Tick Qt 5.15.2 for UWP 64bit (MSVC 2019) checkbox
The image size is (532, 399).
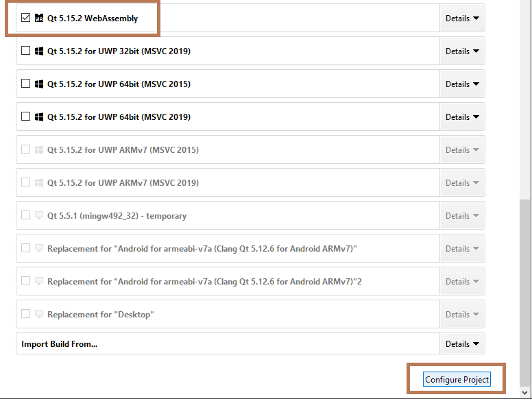26,117
